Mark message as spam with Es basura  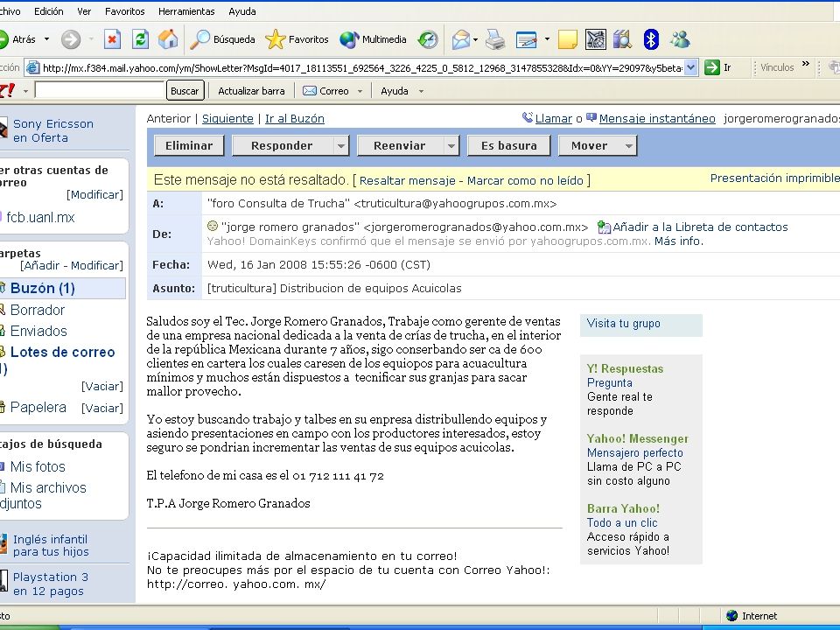click(x=509, y=146)
